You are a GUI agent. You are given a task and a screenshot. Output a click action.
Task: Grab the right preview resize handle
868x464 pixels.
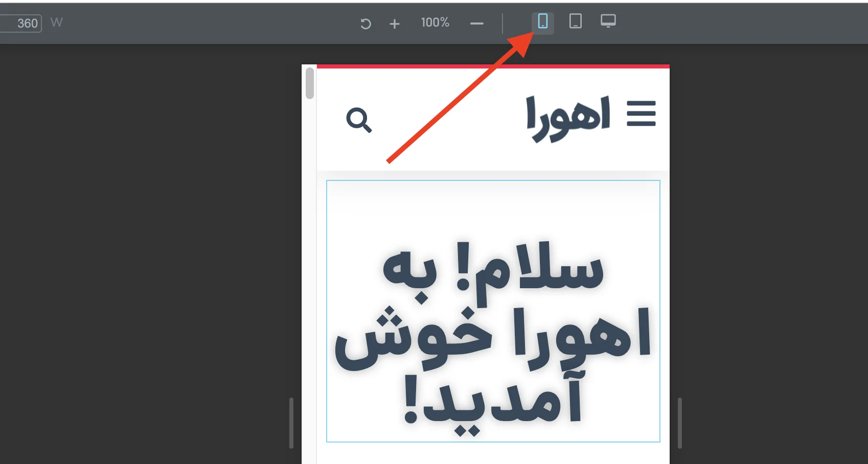coord(680,423)
